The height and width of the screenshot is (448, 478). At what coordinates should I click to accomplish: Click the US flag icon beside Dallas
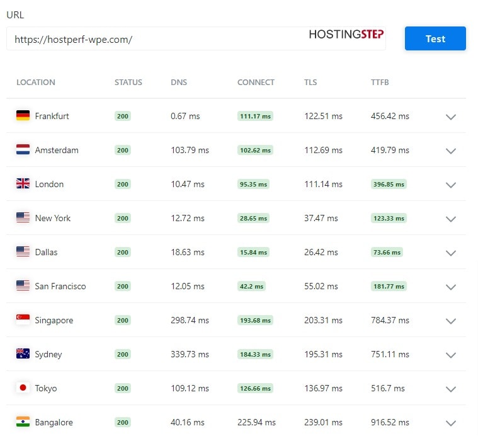tap(23, 251)
